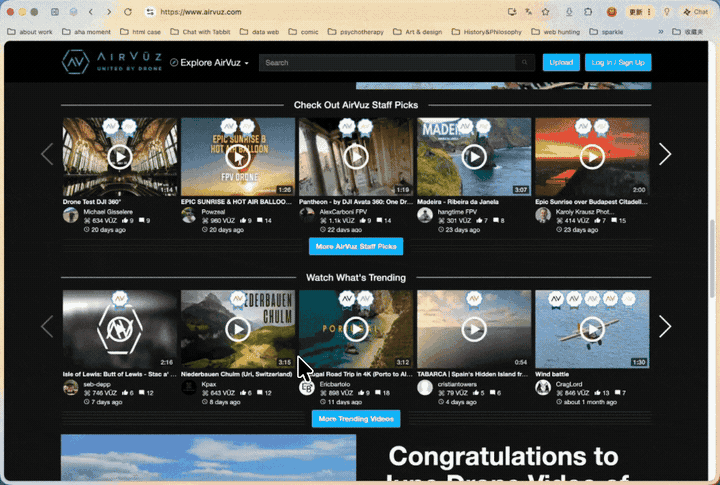Open cristiantowers' profile avatar

[425, 388]
